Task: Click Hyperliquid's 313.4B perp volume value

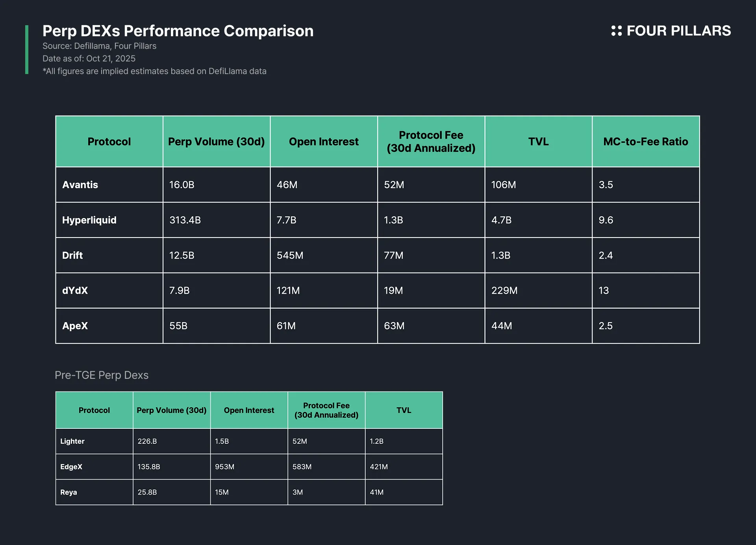Action: pyautogui.click(x=185, y=220)
